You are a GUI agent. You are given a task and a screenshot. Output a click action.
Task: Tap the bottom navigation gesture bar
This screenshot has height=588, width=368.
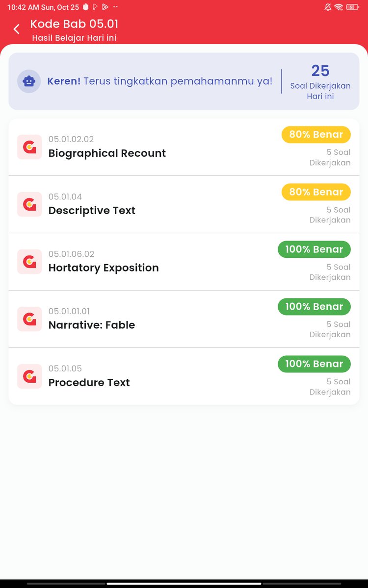tap(184, 584)
